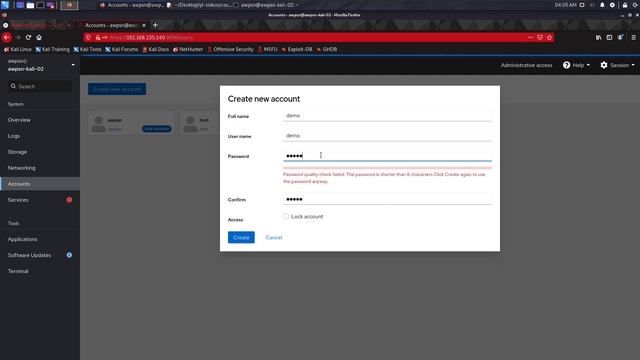This screenshot has height=360, width=640.
Task: Click the Confirm password field
Action: 387,199
